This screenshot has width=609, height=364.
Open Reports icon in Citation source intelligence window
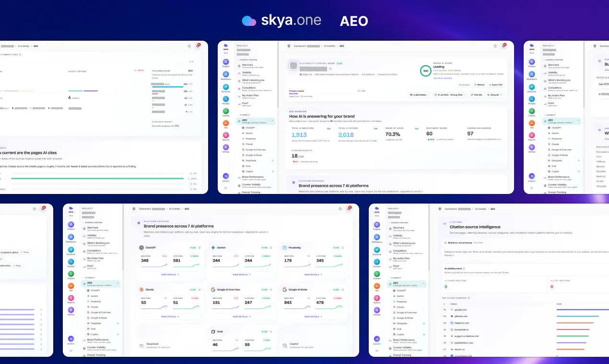[x=377, y=298]
